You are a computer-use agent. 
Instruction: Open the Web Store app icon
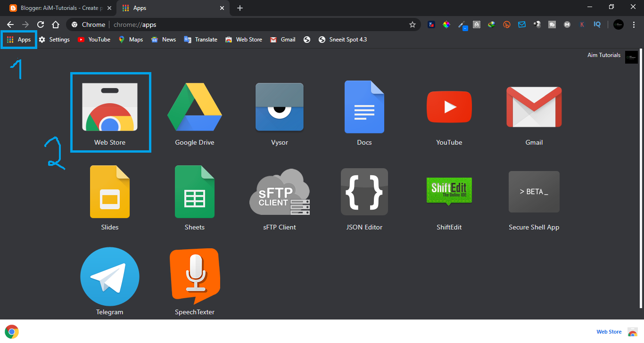[110, 107]
